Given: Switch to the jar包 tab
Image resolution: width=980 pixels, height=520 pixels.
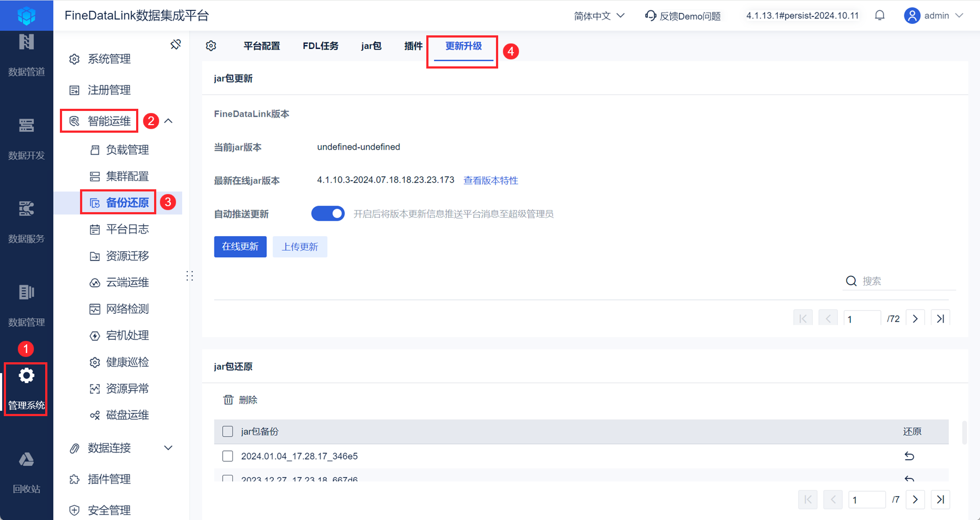Looking at the screenshot, I should 371,46.
